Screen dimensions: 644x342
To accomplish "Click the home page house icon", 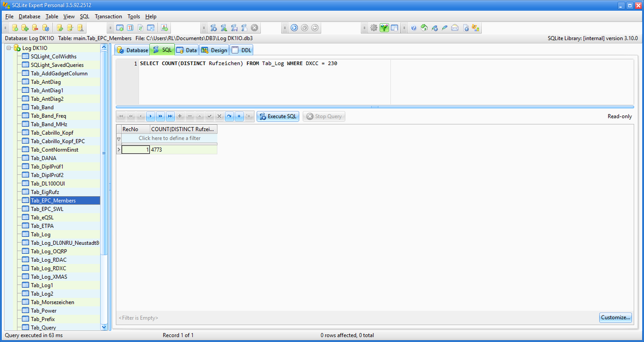I will click(x=424, y=28).
